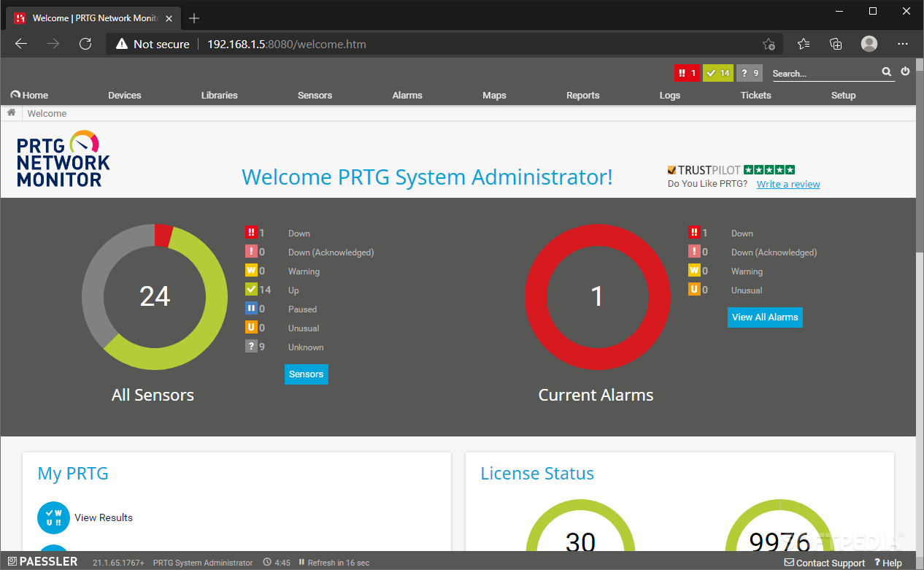Viewport: 924px width, 570px height.
Task: Click Down icon in Current Alarms legend
Action: point(694,233)
